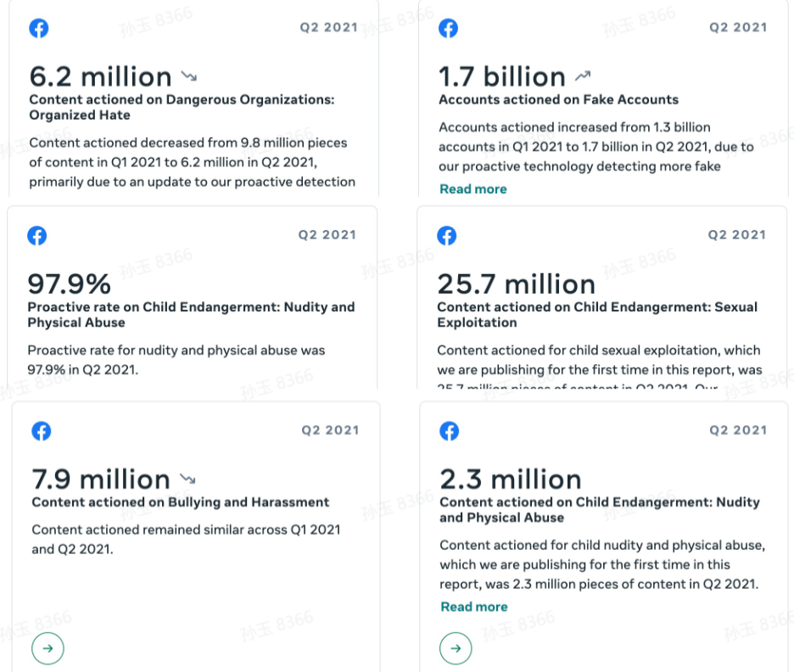Click the downward trend arrow beside 7.9 million
This screenshot has height=672, width=794.
point(188,479)
